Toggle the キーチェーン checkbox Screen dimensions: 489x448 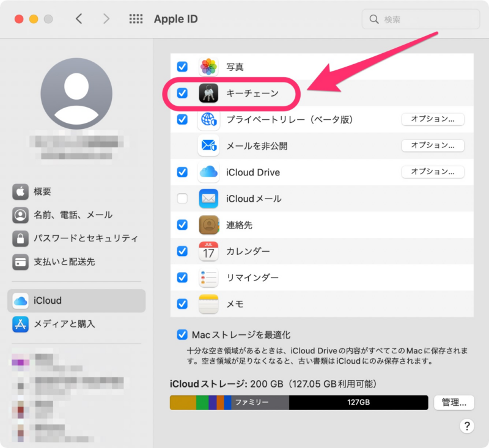[x=182, y=93]
